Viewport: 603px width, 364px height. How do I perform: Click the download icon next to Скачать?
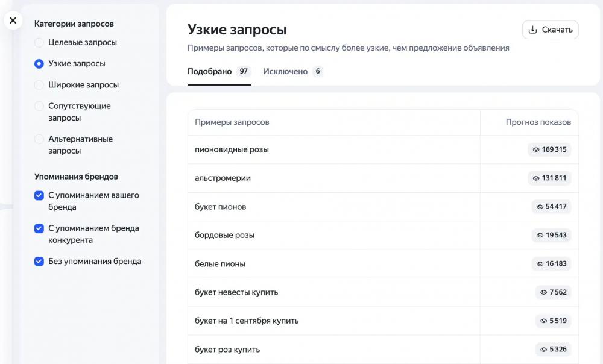(x=532, y=30)
